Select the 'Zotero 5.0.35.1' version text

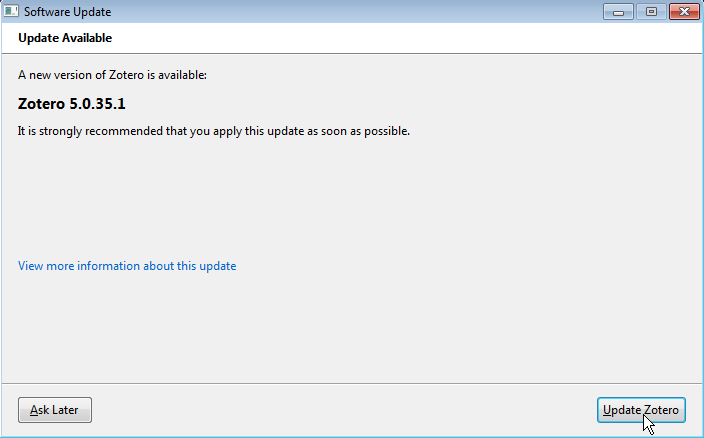coord(72,104)
